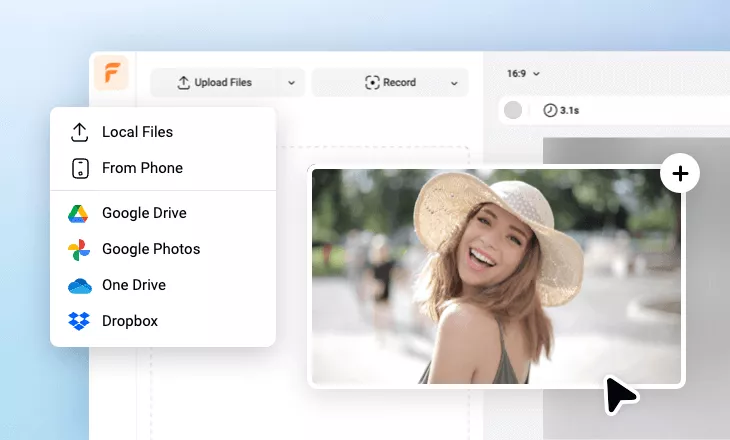This screenshot has height=440, width=730.
Task: Click the record frame icon in Record button
Action: click(372, 83)
